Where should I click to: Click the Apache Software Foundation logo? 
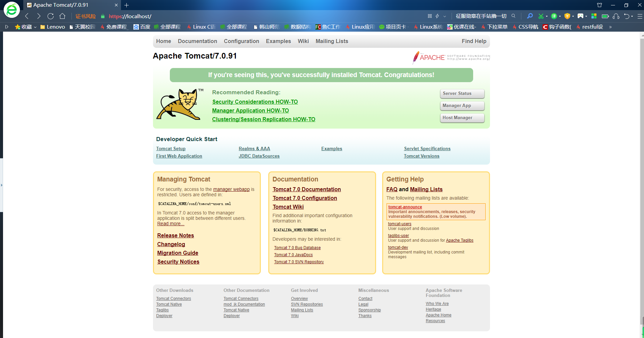pos(451,58)
